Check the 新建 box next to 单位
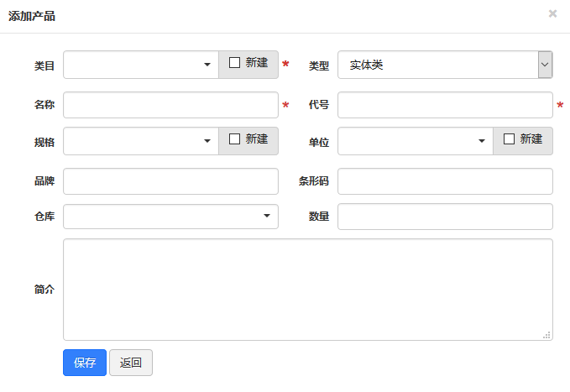The height and width of the screenshot is (392, 570). 510,139
